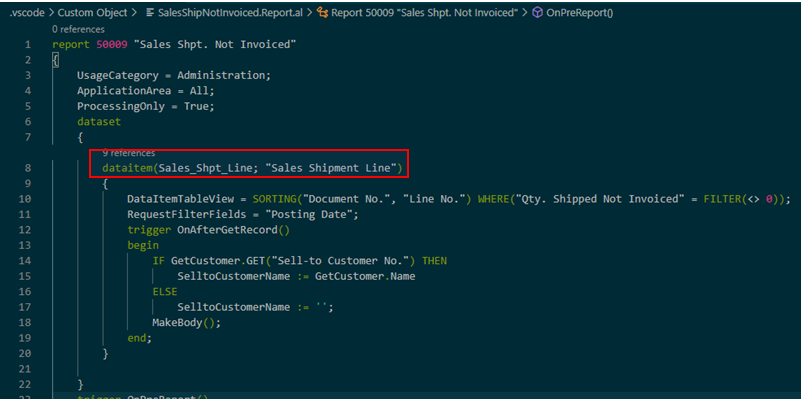Click the begin keyword on line 13
The image size is (801, 399).
pyautogui.click(x=143, y=245)
